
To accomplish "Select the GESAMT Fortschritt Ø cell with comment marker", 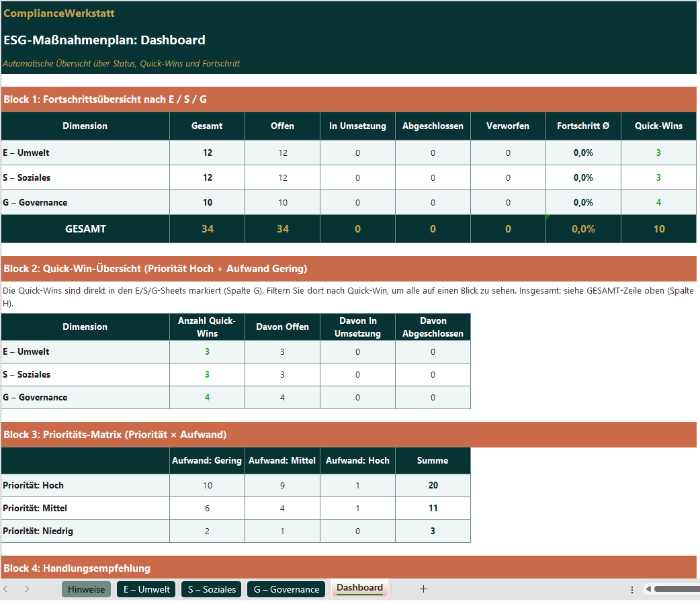I will [x=582, y=229].
